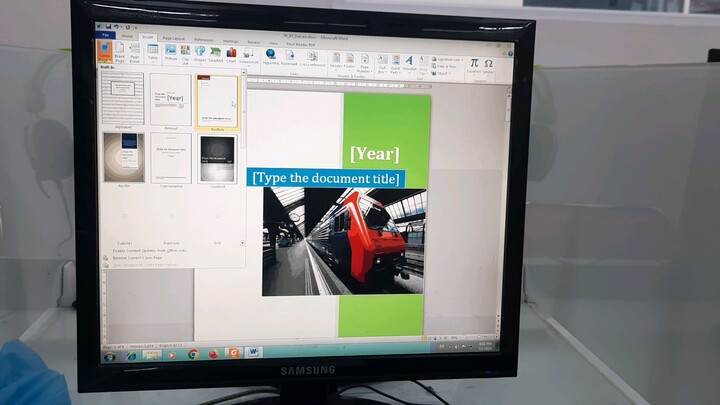Image resolution: width=720 pixels, height=405 pixels.
Task: Select the train picture on cover page
Action: [343, 242]
